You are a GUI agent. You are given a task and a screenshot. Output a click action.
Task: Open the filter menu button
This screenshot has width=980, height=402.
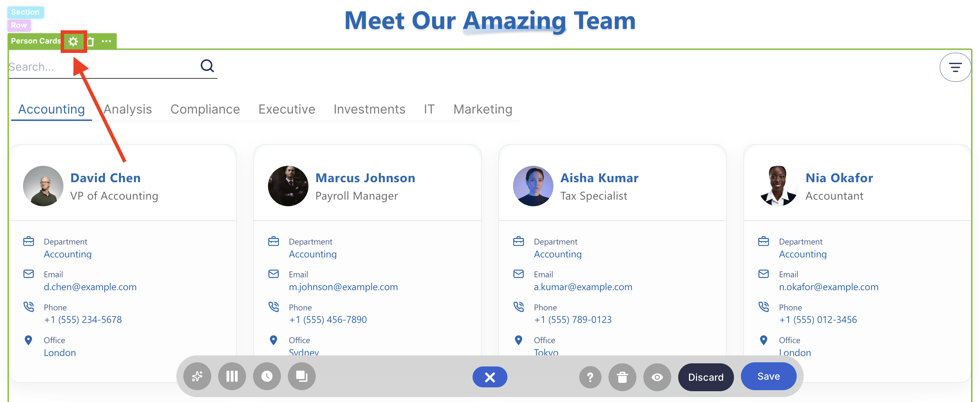[955, 67]
